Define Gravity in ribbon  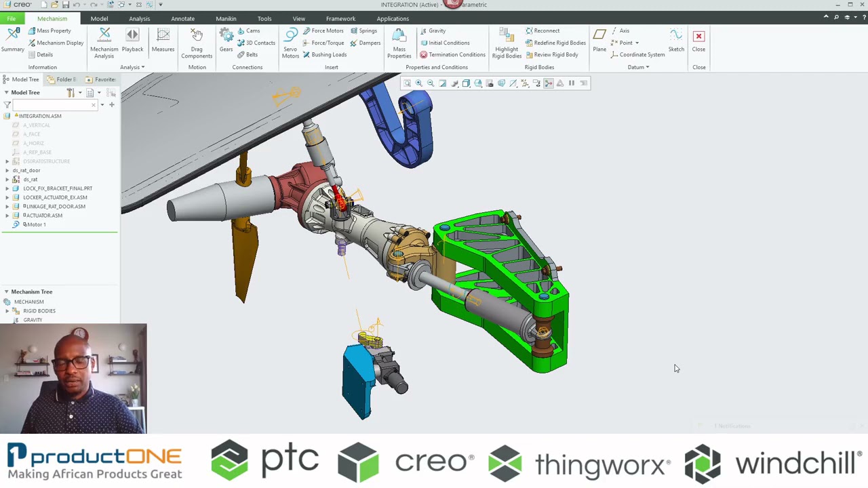(433, 30)
